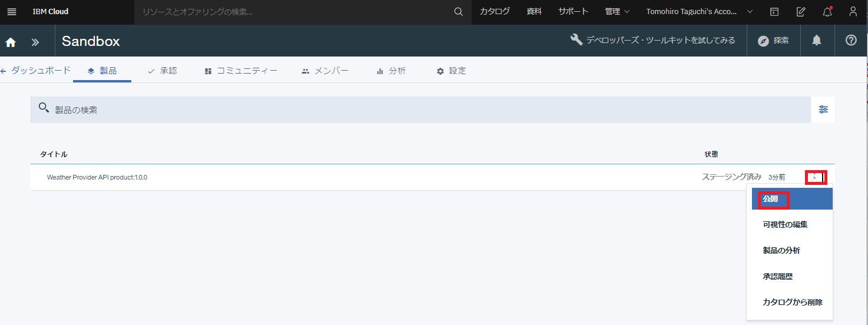Focus the 製品の検索 search field
This screenshot has height=325, width=868.
point(420,110)
